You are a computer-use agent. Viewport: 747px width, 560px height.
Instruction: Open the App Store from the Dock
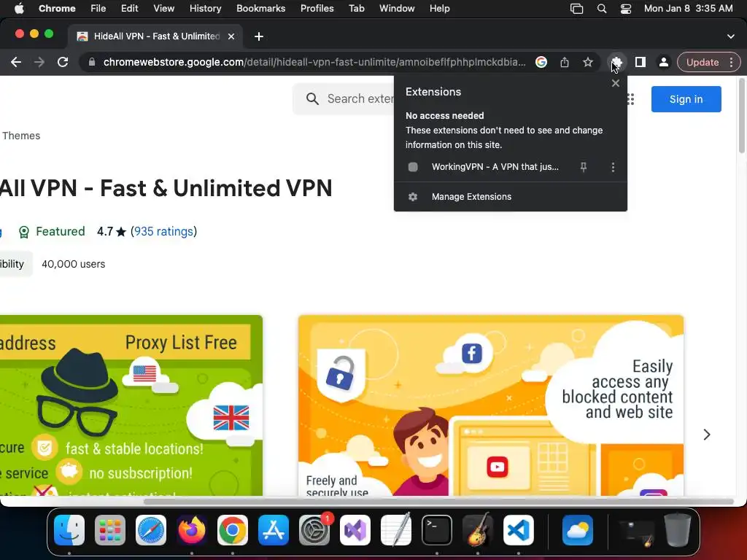[x=274, y=530]
